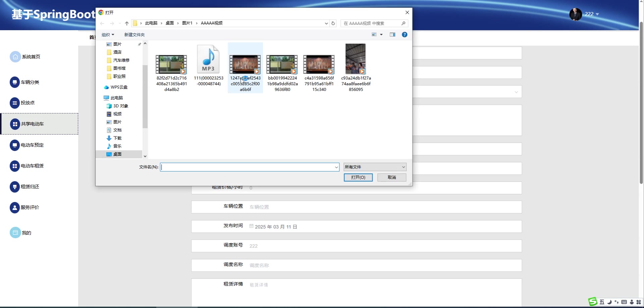
Task: Expand the view mode options arrow
Action: click(381, 35)
